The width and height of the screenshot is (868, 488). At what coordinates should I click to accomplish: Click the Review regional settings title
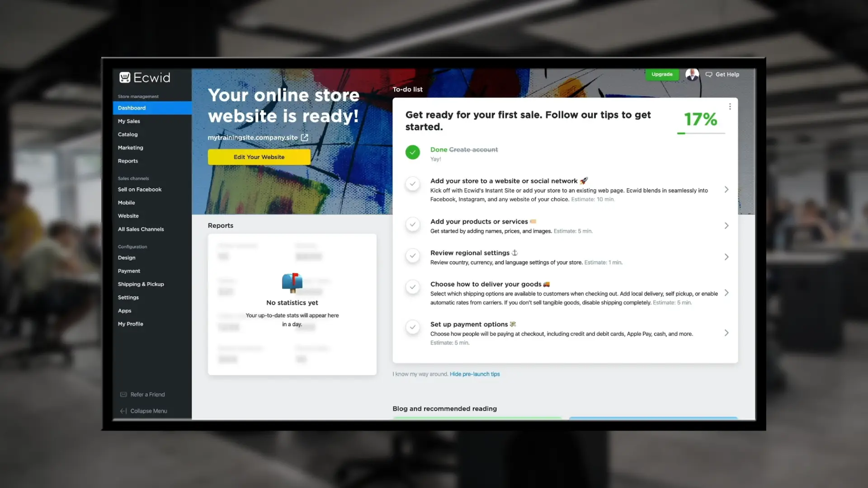point(470,253)
